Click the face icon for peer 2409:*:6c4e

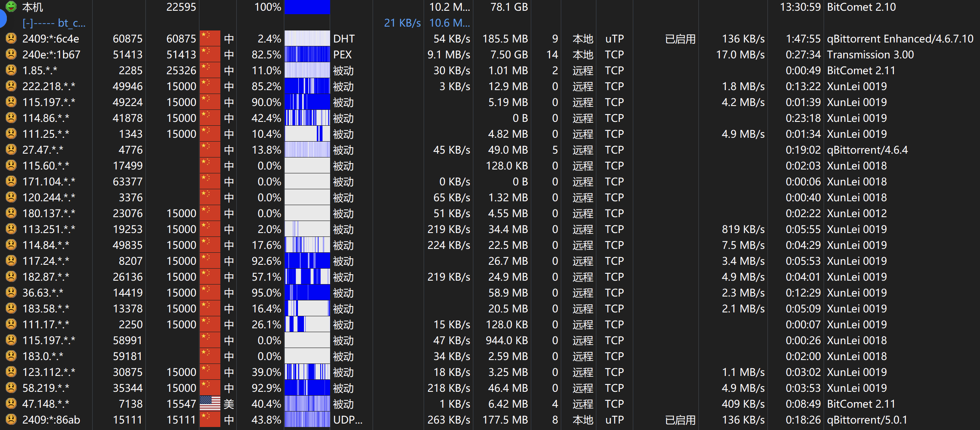[11, 39]
